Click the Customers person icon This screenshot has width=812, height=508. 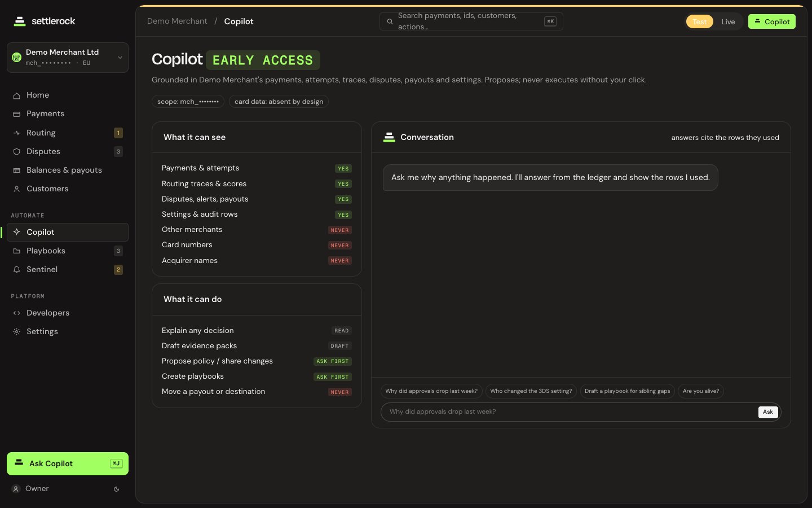[17, 189]
